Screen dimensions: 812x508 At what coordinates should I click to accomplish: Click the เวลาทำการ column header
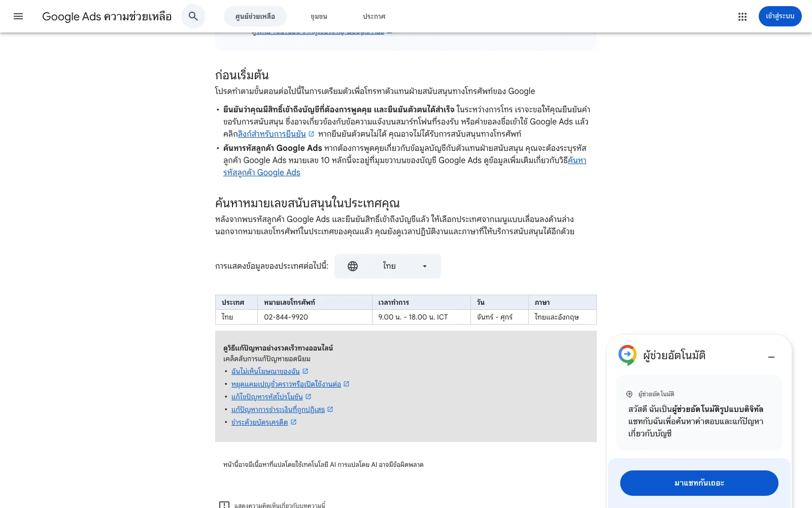[x=421, y=302]
